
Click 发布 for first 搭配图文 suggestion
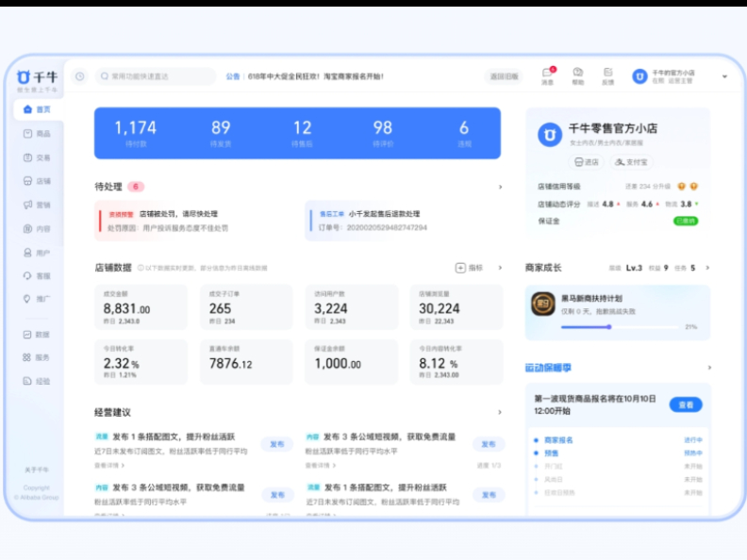(x=277, y=444)
